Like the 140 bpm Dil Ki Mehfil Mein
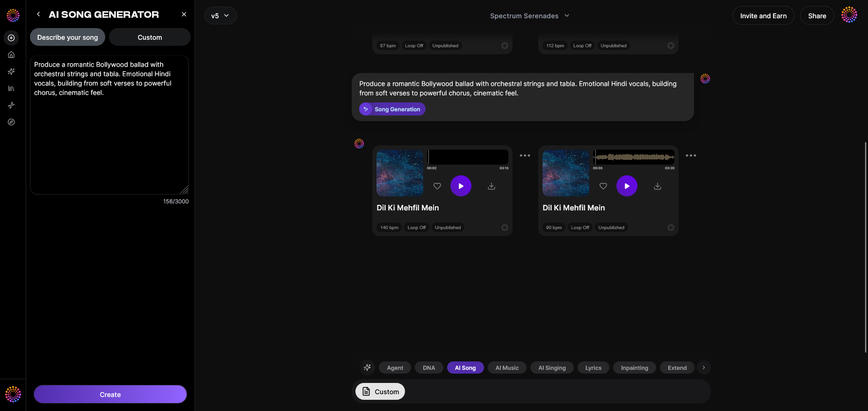The width and height of the screenshot is (868, 411). 437,186
